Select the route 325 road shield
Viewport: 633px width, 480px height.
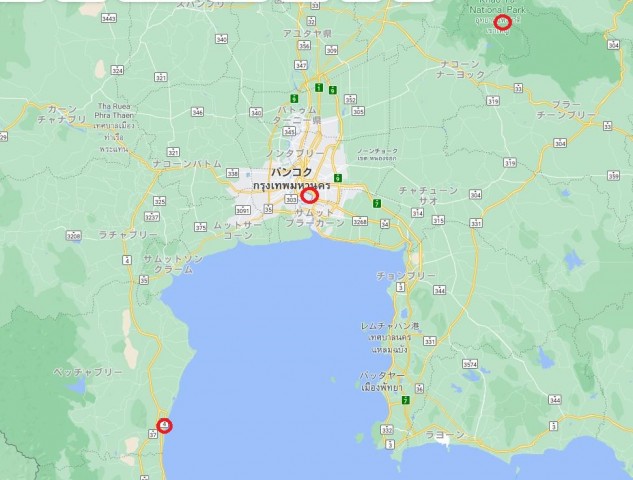[159, 201]
